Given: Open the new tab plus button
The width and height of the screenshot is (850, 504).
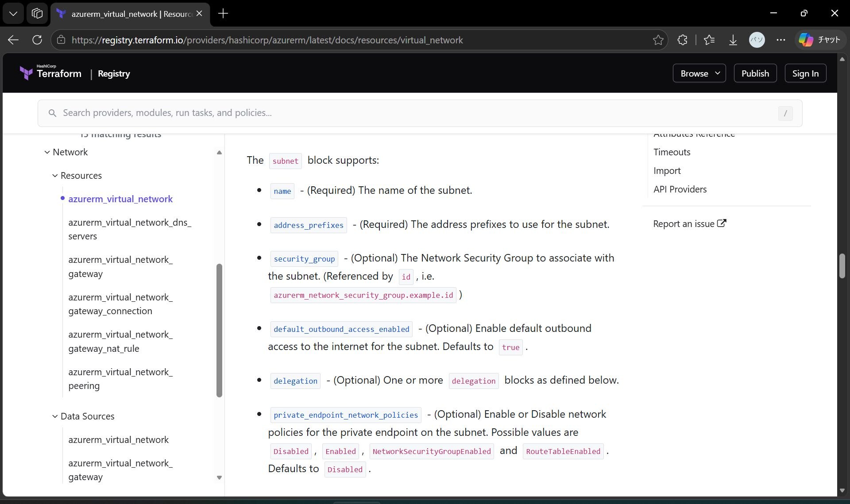Looking at the screenshot, I should [223, 13].
